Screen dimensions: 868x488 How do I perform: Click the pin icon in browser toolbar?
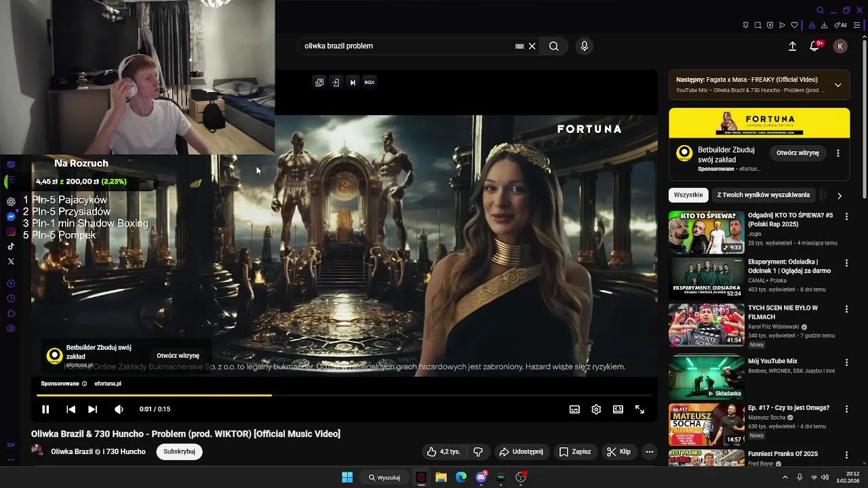click(x=745, y=25)
